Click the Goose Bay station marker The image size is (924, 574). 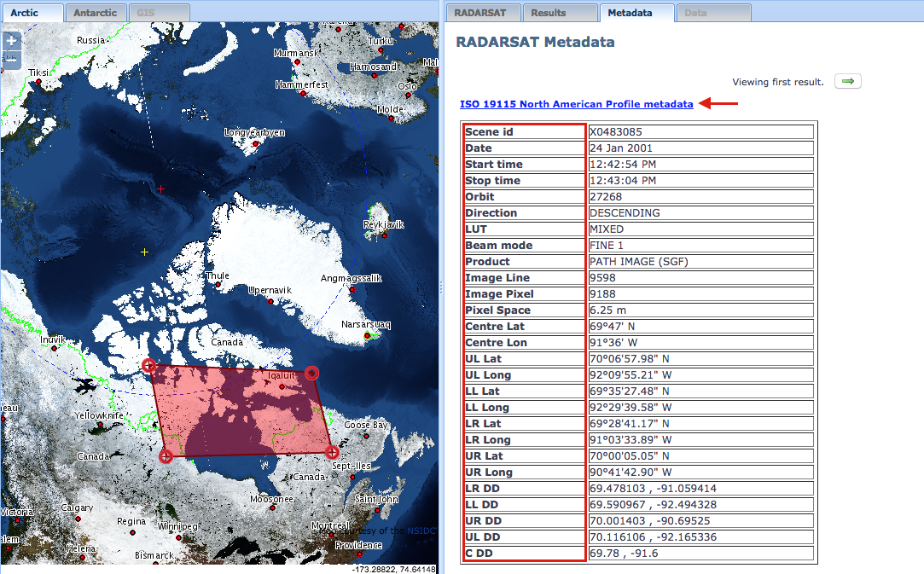point(368,436)
